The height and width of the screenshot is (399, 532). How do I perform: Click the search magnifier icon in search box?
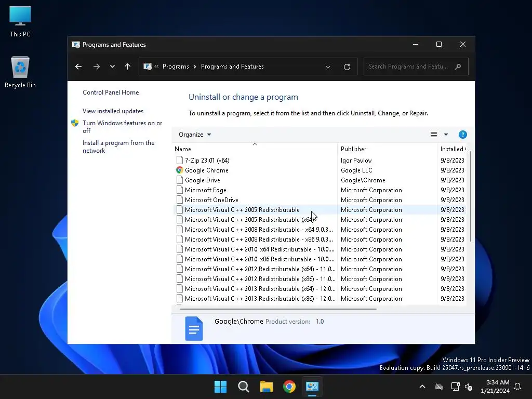tap(458, 66)
